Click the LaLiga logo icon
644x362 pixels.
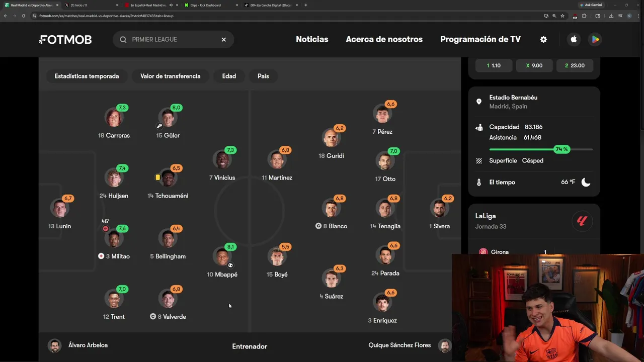coord(582,221)
